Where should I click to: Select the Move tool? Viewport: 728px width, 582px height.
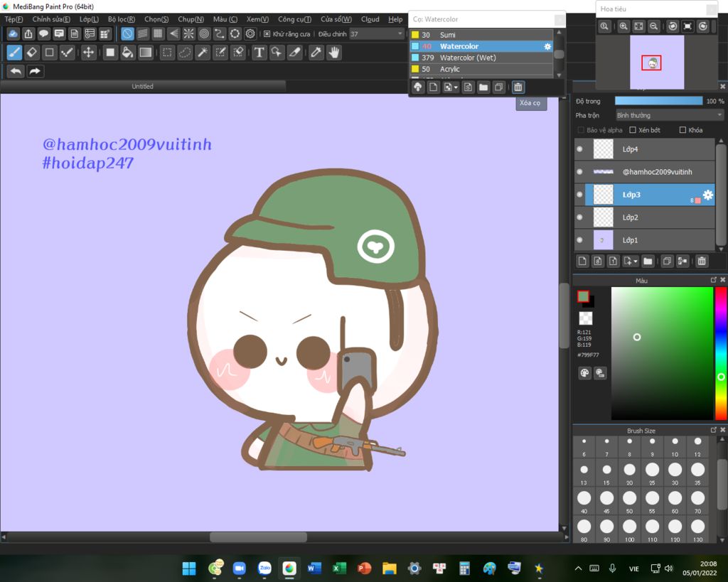tap(88, 53)
